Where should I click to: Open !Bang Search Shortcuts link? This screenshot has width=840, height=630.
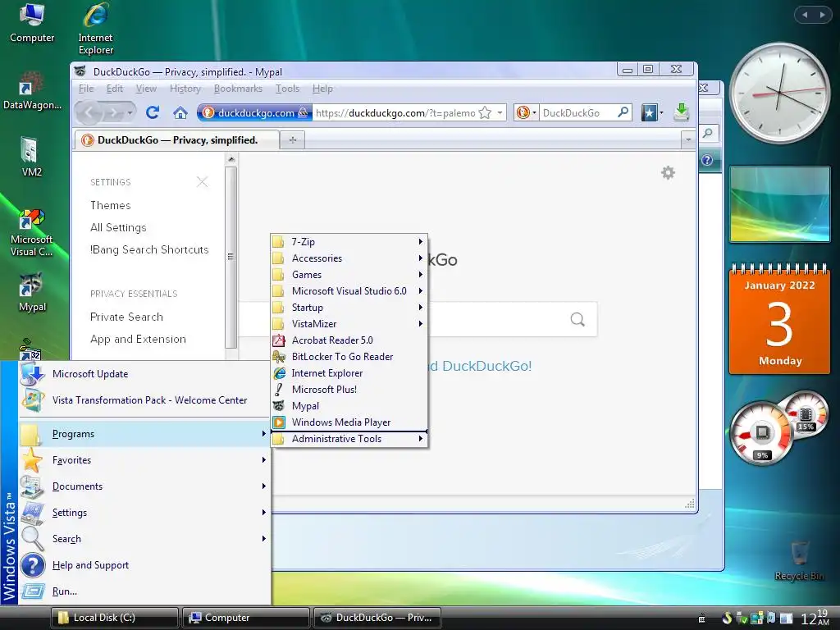tap(149, 249)
